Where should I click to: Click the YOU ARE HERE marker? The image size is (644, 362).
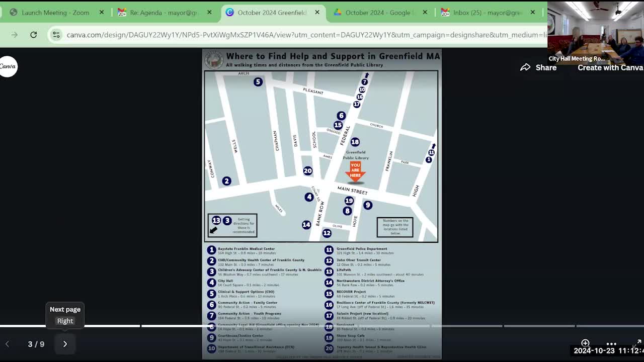(355, 172)
